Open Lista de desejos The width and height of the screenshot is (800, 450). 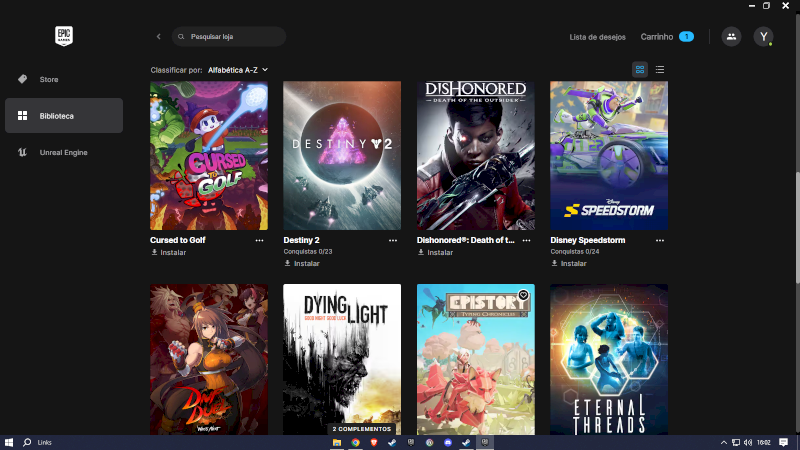[597, 37]
